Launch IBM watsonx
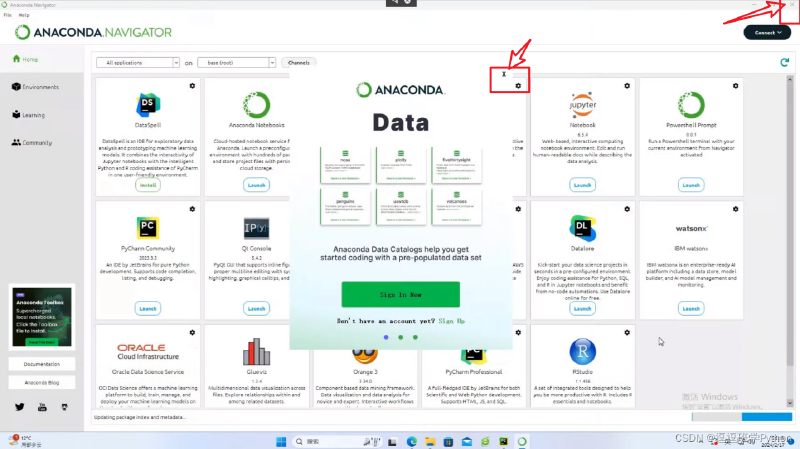 point(691,309)
